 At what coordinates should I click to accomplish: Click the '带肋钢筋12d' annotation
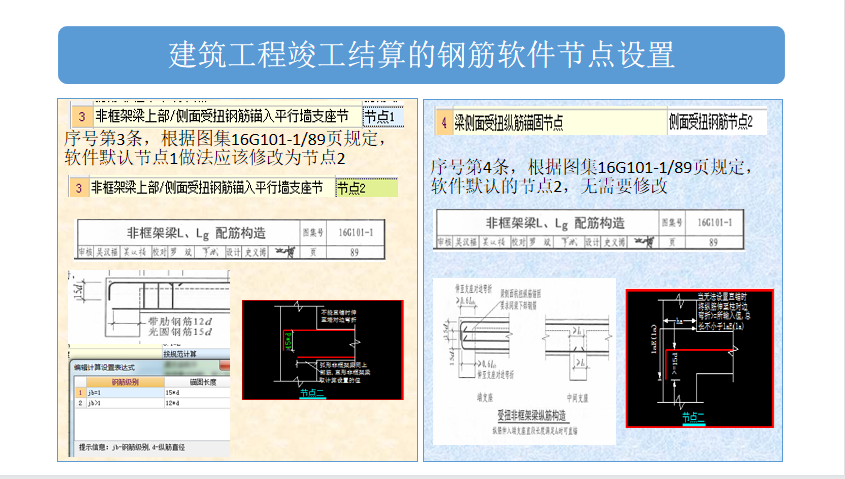tap(180, 321)
